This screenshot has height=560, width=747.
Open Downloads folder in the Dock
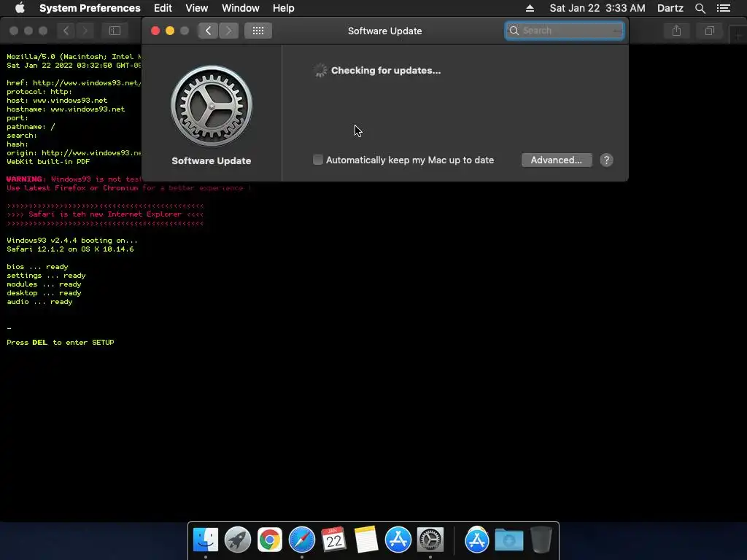[x=508, y=540]
